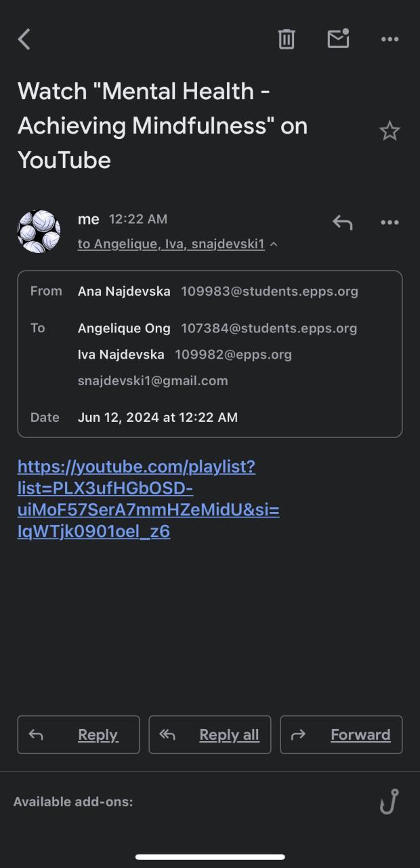420x868 pixels.
Task: Tap Ana Najdevska's sender email address
Action: point(269,292)
